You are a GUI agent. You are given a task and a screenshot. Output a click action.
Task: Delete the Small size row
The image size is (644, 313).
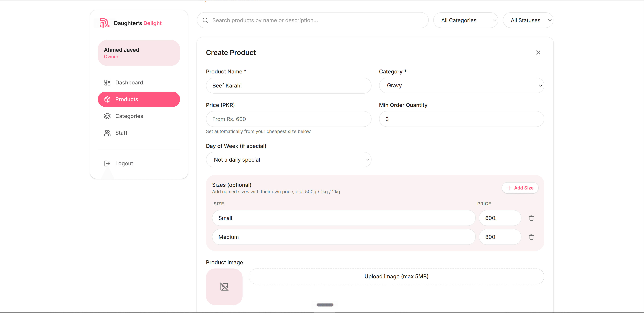coord(531,218)
